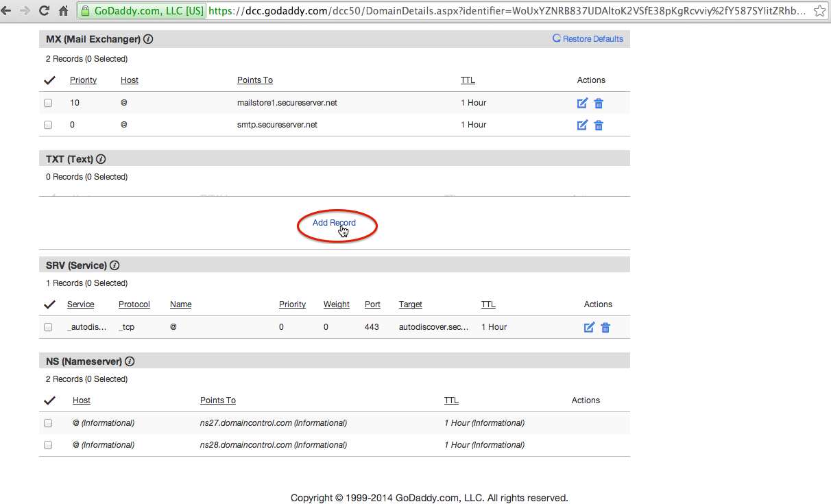This screenshot has height=504, width=831.
Task: Select the ns27.domaincontrol.com record checkbox
Action: [x=48, y=424]
